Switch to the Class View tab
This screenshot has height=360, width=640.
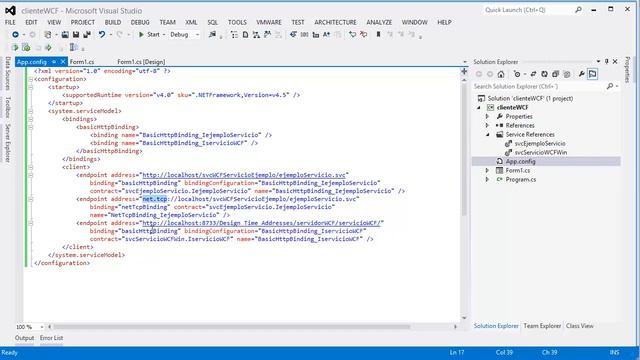tap(580, 326)
